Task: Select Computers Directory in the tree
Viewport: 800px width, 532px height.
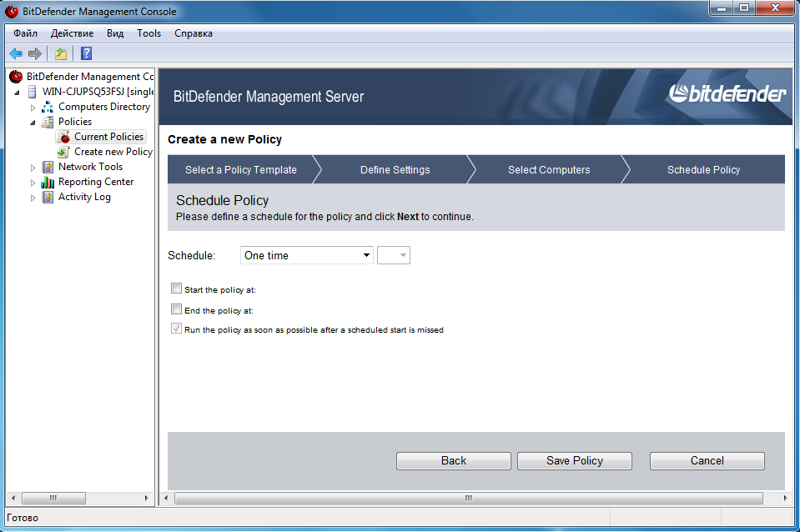Action: point(104,107)
